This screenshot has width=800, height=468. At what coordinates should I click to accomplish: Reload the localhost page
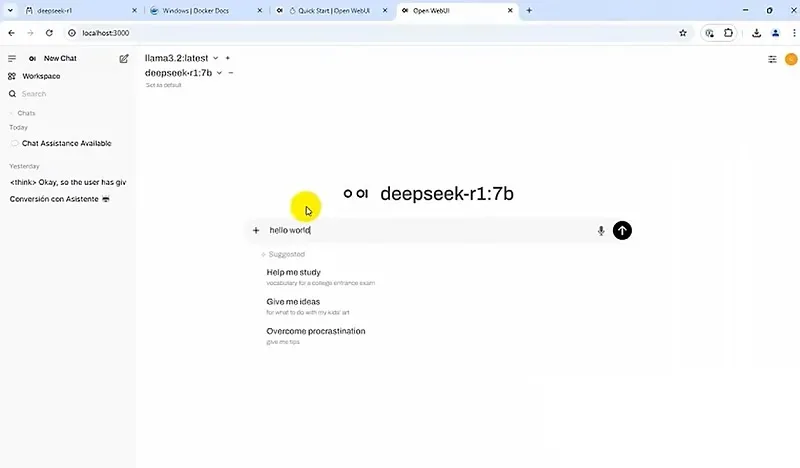pos(49,33)
